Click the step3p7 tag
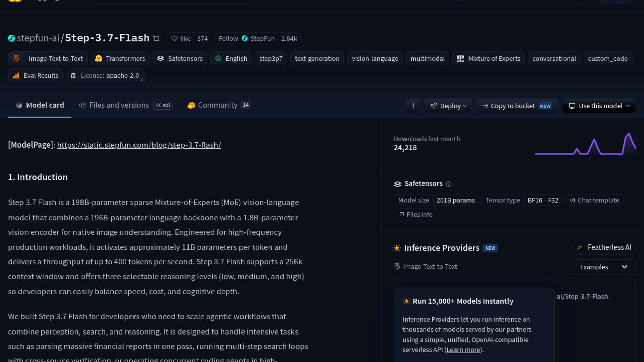Screen dimensions: 644x362 point(271,58)
